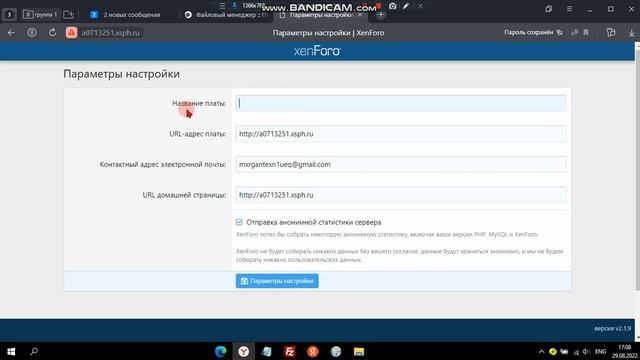The image size is (640, 360).
Task: Click the contact email address field
Action: (x=401, y=164)
